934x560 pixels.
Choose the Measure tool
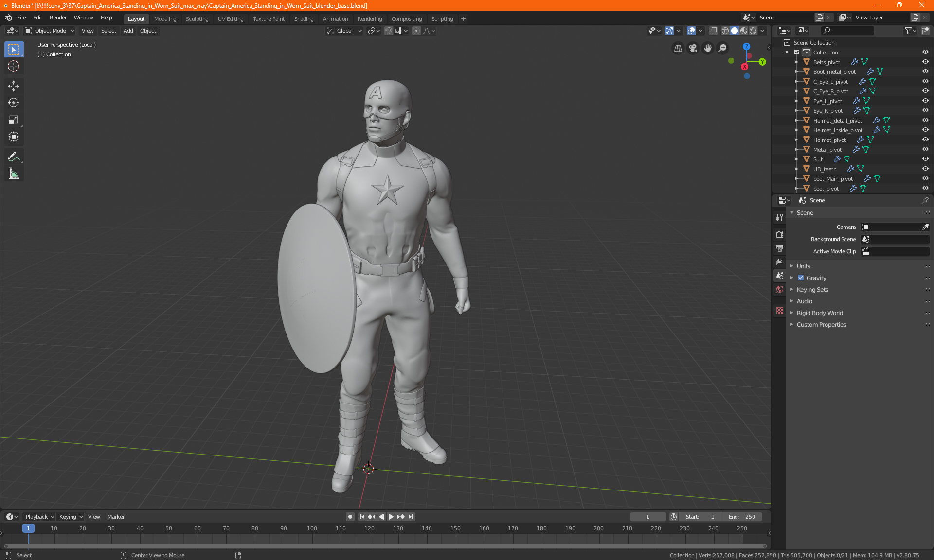click(14, 174)
